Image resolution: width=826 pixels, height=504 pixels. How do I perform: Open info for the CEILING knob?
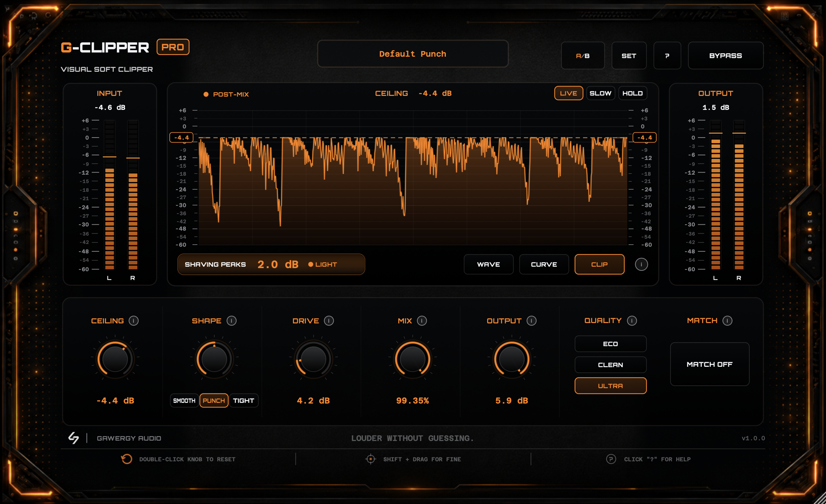coord(134,321)
